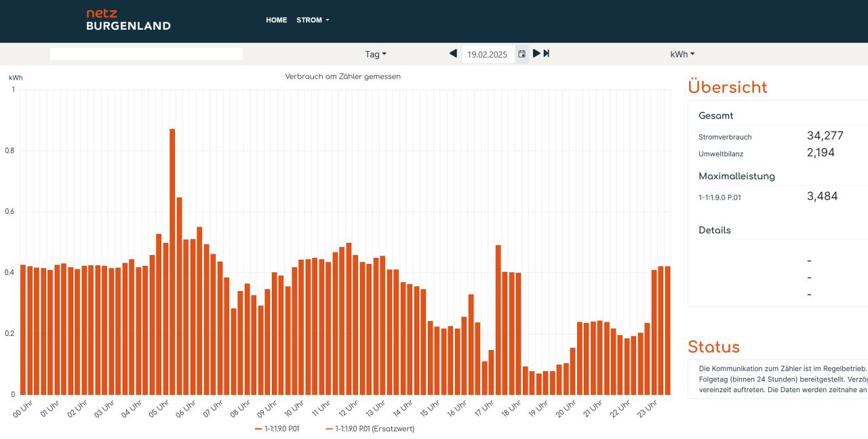The height and width of the screenshot is (439, 868).
Task: Click the date field showing 19.02.2025
Action: point(488,54)
